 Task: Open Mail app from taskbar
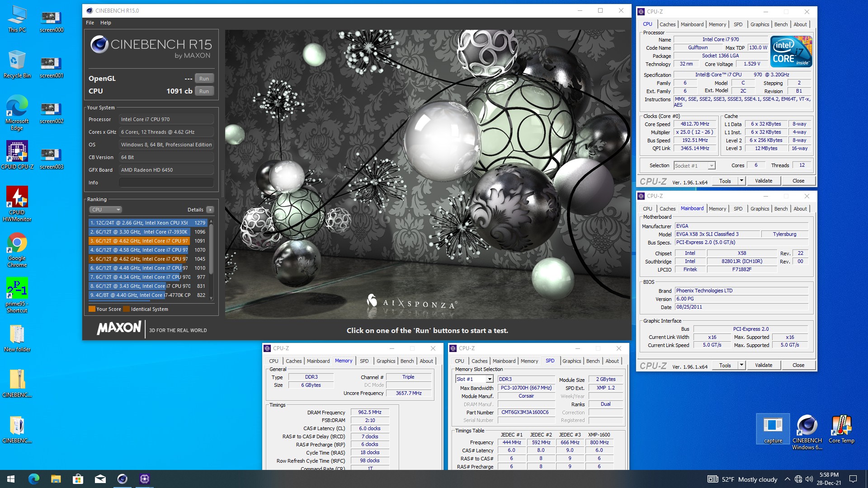pos(100,479)
